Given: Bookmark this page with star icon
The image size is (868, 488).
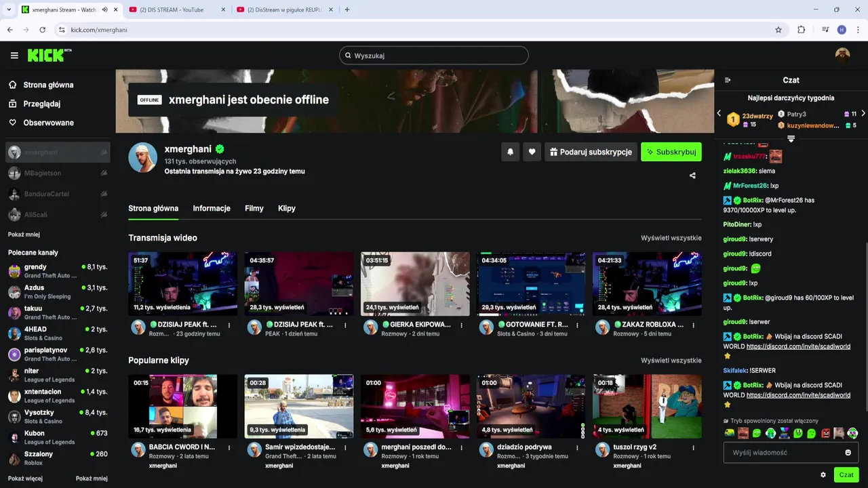Looking at the screenshot, I should (778, 30).
